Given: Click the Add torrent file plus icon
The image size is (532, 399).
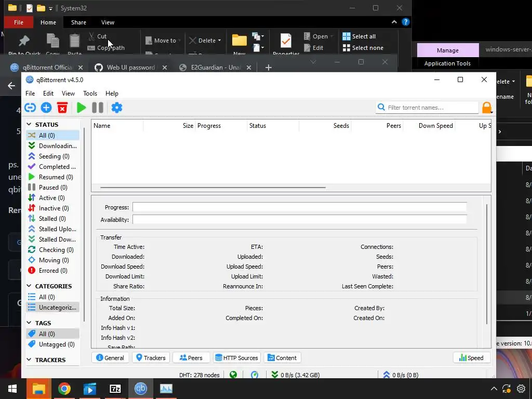Looking at the screenshot, I should 46,108.
